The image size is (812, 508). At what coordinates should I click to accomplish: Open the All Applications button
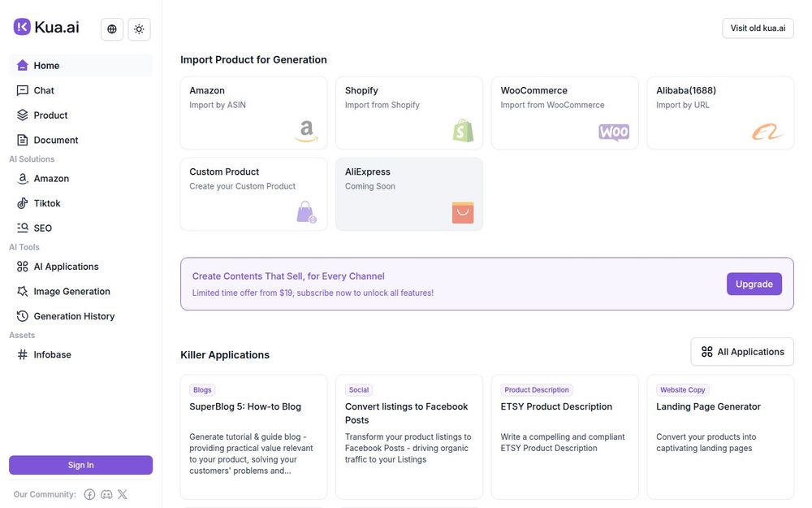point(742,352)
